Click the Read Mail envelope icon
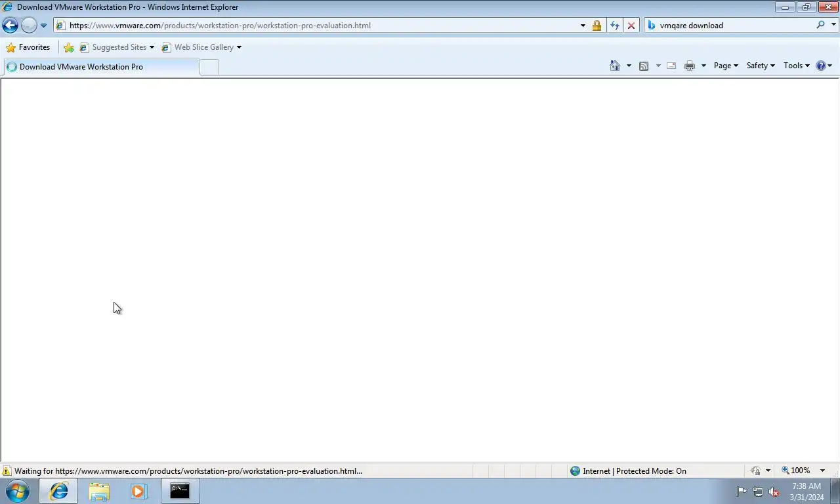Screen dimensions: 840x504 [671, 66]
